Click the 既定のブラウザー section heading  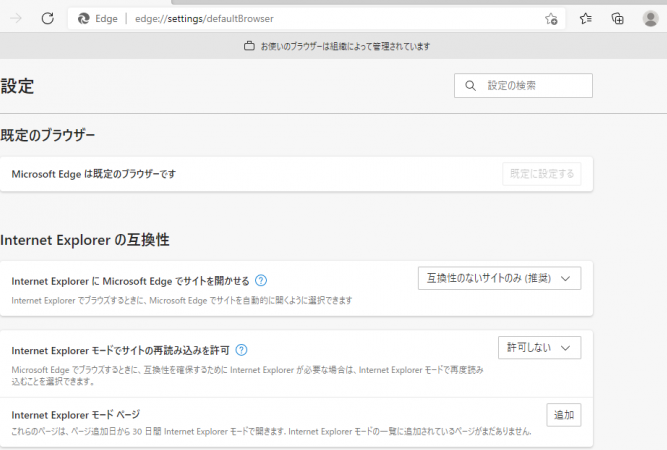(48, 135)
